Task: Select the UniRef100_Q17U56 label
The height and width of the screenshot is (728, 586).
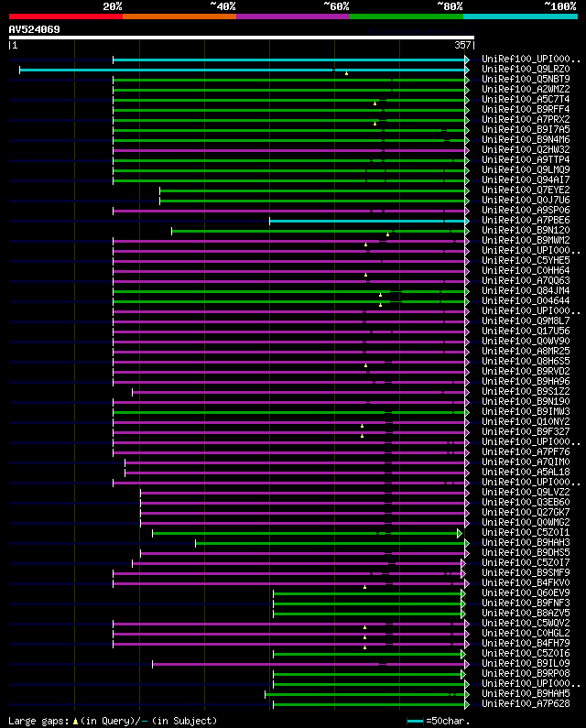Action: click(526, 331)
